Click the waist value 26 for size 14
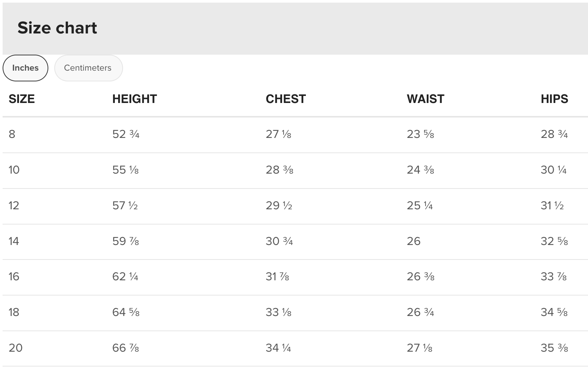The width and height of the screenshot is (588, 371). 413,241
